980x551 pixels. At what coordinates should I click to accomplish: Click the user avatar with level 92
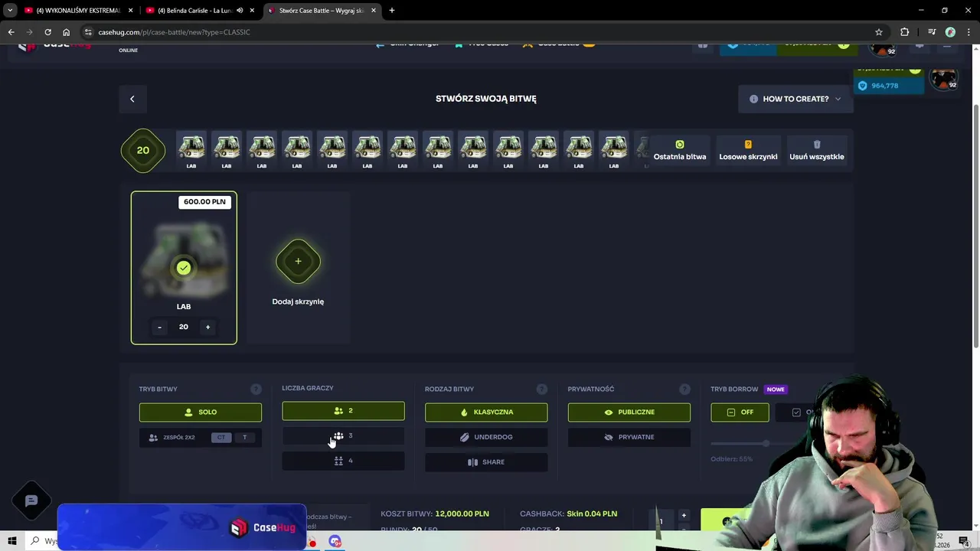pyautogui.click(x=943, y=79)
